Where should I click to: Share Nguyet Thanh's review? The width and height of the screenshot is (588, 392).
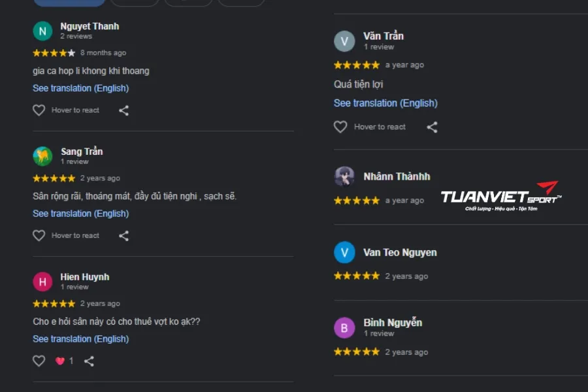click(x=123, y=110)
